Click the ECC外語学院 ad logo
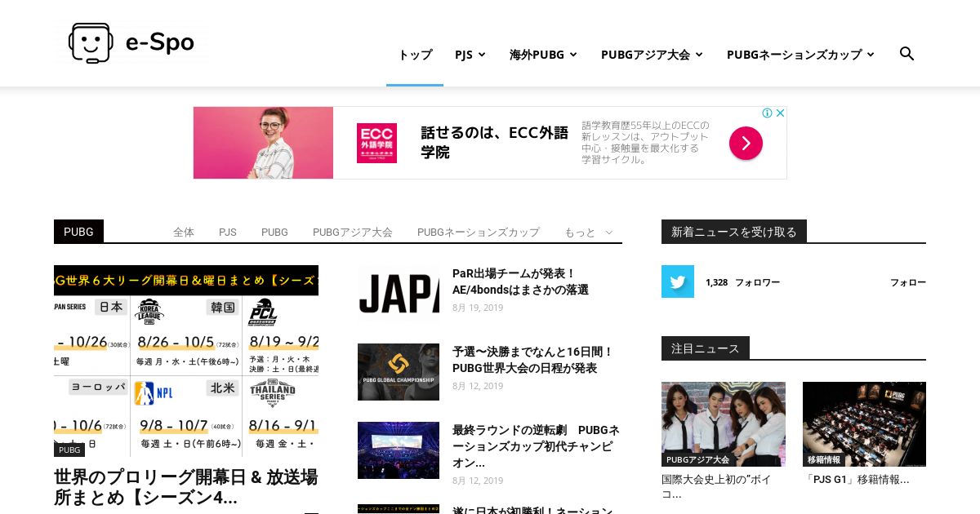 click(x=376, y=144)
